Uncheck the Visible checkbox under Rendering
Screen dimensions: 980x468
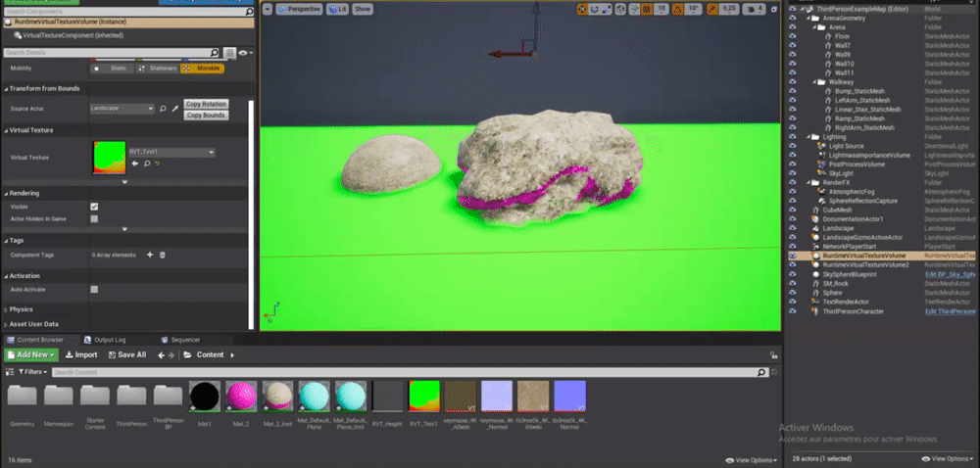(94, 207)
